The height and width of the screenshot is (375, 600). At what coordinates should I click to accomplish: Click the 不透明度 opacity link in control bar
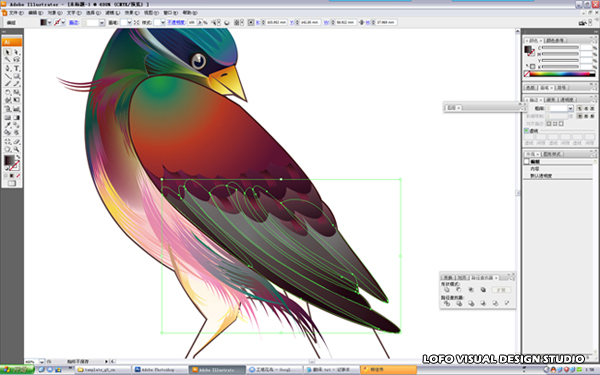pyautogui.click(x=176, y=23)
